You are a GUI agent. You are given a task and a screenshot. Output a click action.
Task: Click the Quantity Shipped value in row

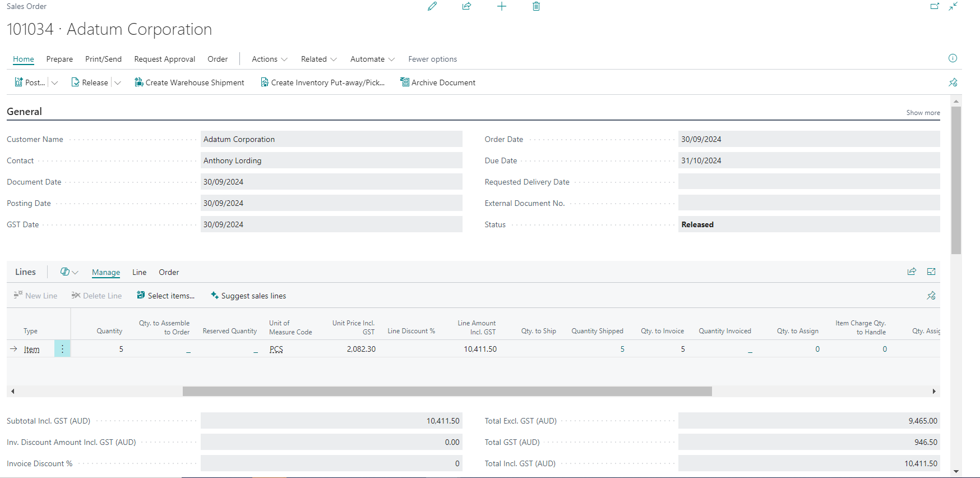(622, 349)
